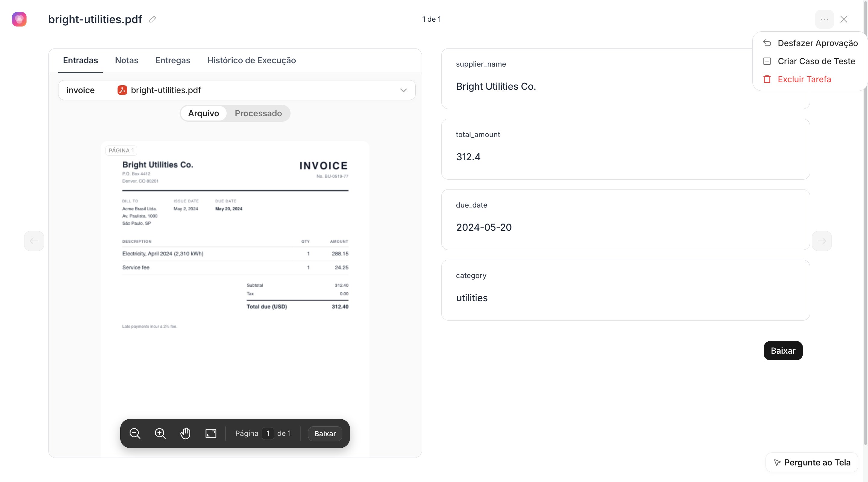Open the three-dot more options menu
This screenshot has height=482, width=868.
click(825, 19)
